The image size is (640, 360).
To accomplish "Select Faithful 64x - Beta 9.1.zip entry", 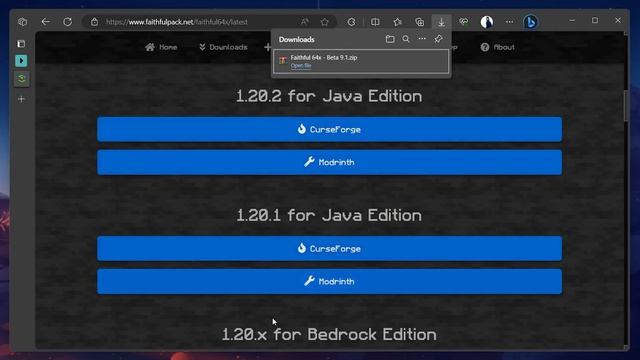I will click(361, 61).
